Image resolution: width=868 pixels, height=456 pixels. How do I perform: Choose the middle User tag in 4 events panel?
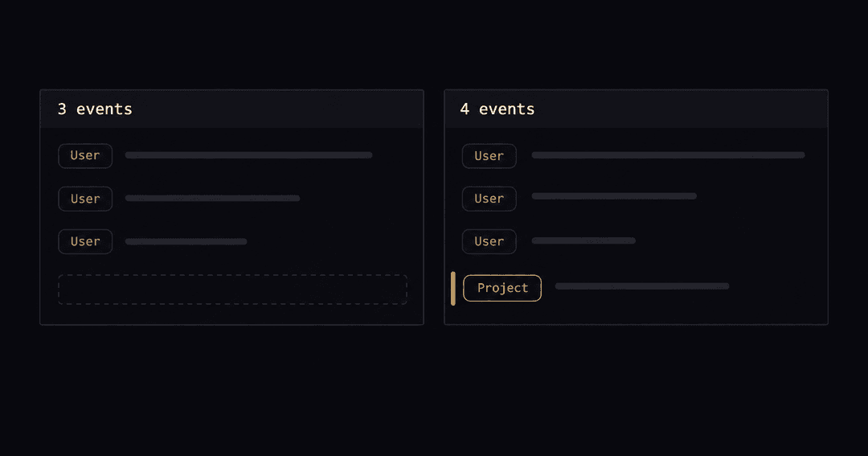coord(489,199)
